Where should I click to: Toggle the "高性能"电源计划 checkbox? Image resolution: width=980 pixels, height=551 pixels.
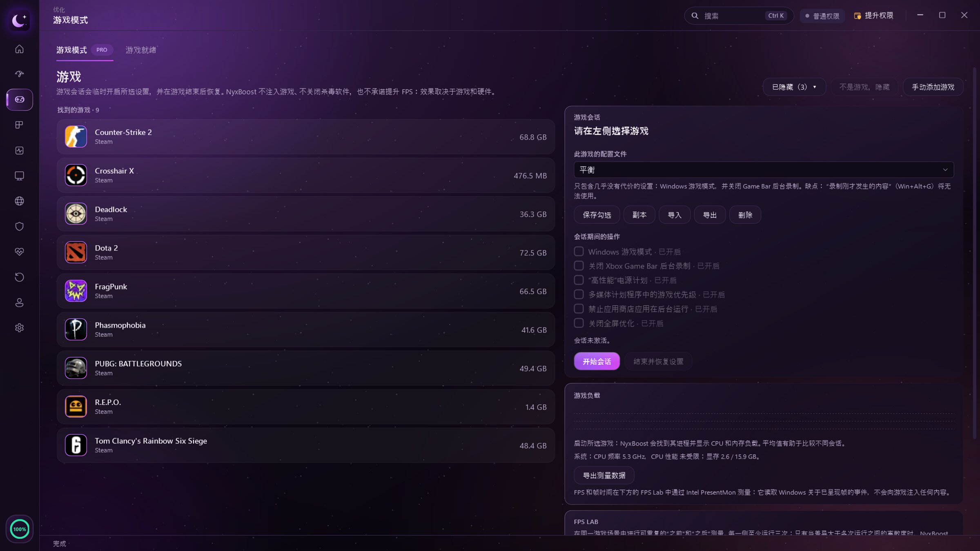[579, 280]
